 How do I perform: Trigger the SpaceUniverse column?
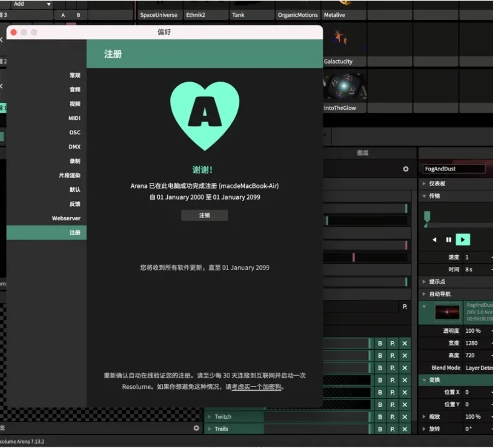tap(159, 15)
